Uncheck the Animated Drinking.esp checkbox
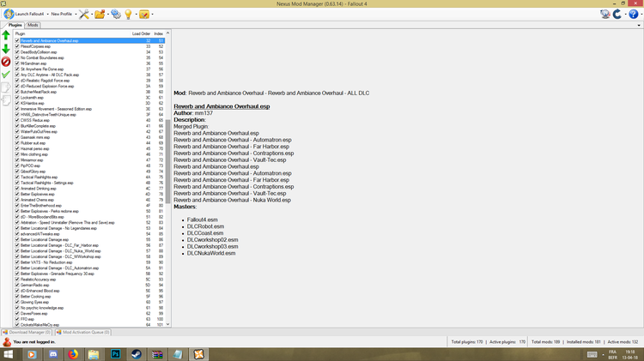This screenshot has width=644, height=361. [17, 189]
